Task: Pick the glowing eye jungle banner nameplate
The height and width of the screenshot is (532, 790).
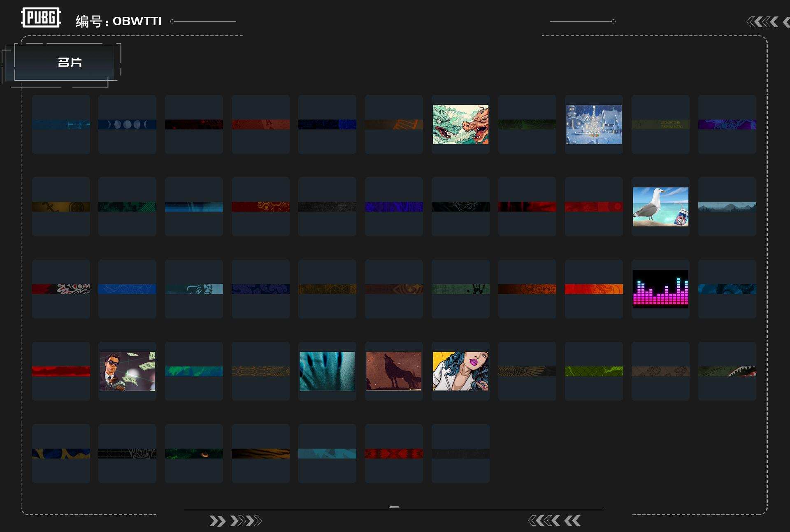Action: (194, 453)
